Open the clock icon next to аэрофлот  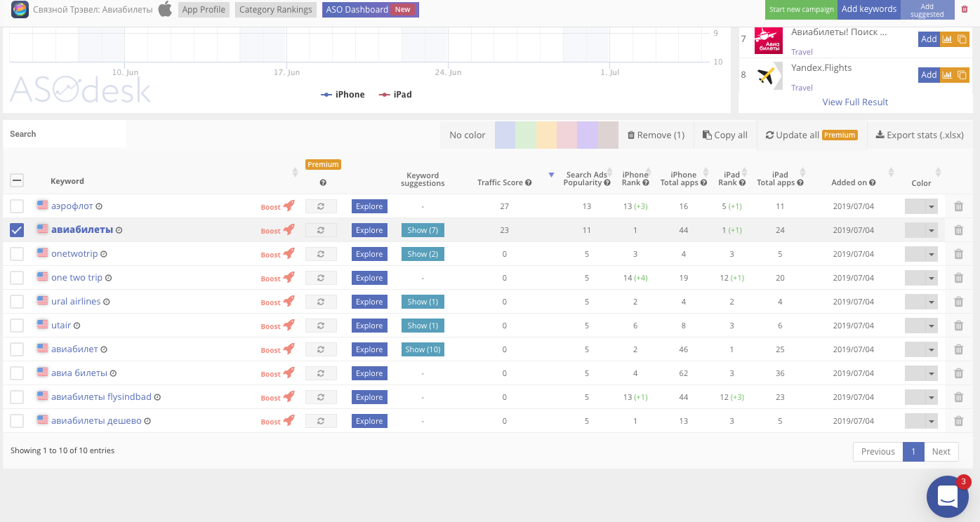point(99,206)
